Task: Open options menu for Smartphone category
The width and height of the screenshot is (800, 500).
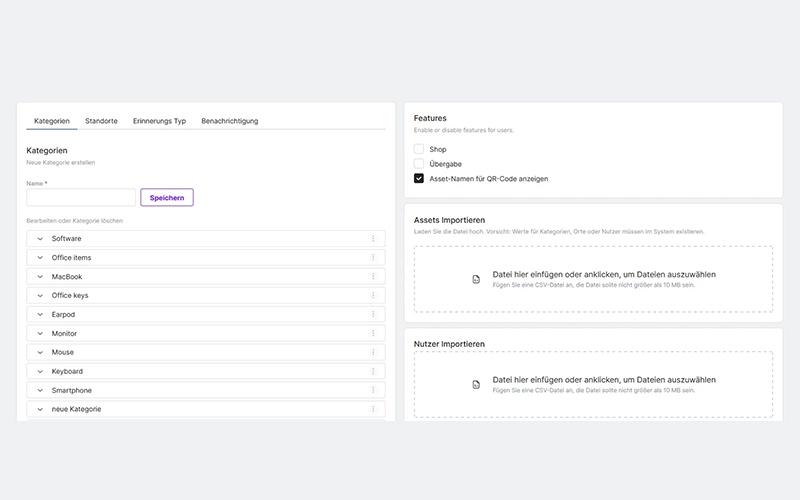Action: click(x=373, y=390)
